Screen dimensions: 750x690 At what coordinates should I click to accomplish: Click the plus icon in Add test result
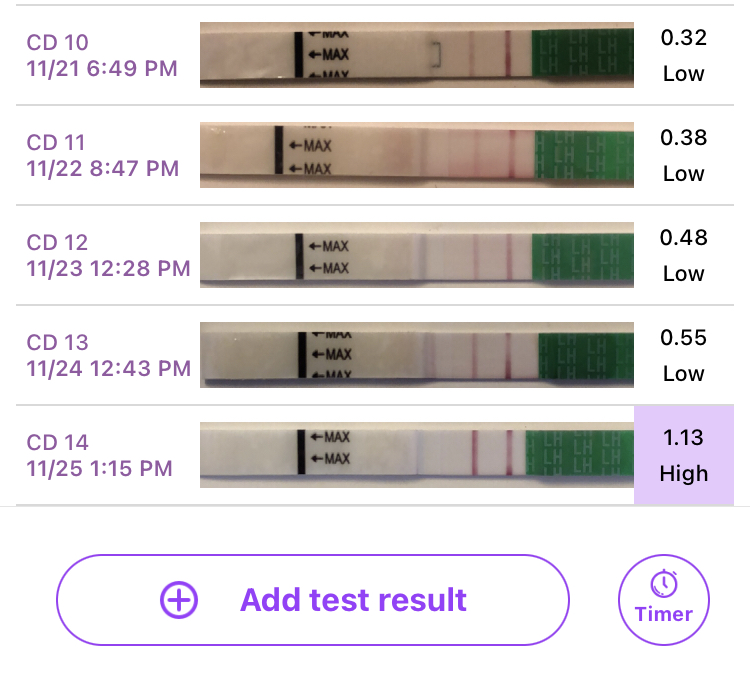[x=180, y=600]
